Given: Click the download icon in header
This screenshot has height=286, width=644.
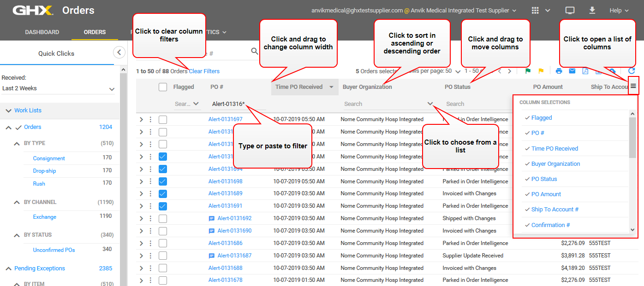Looking at the screenshot, I should coord(592,10).
